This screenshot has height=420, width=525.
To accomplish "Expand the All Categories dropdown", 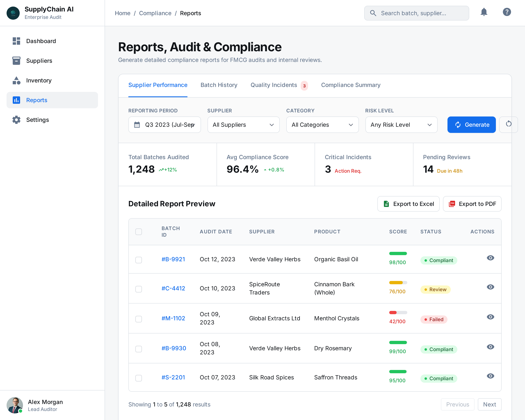I will (322, 125).
